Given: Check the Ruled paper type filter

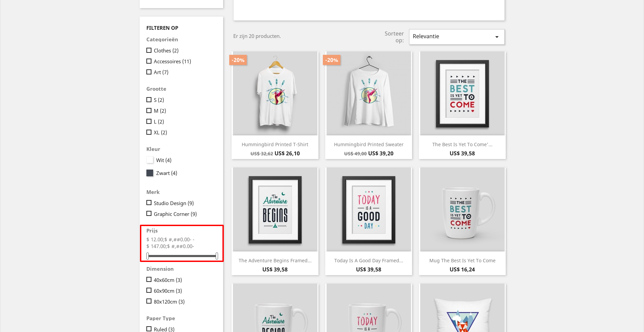Looking at the screenshot, I should (149, 329).
